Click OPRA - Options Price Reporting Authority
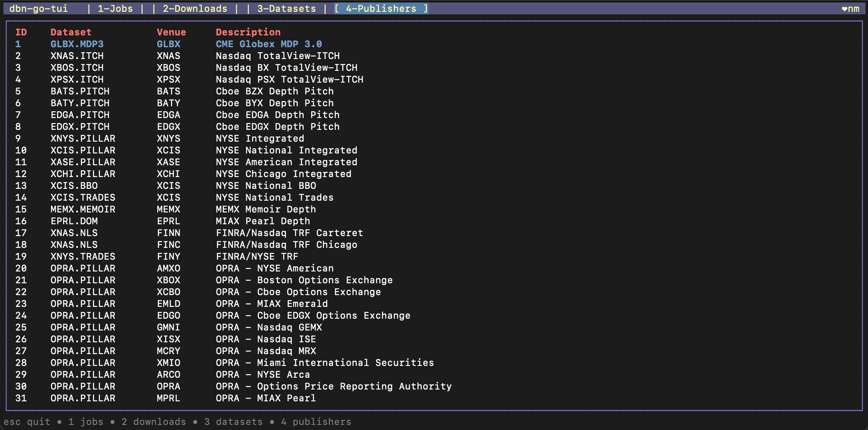This screenshot has width=868, height=430. (x=334, y=386)
